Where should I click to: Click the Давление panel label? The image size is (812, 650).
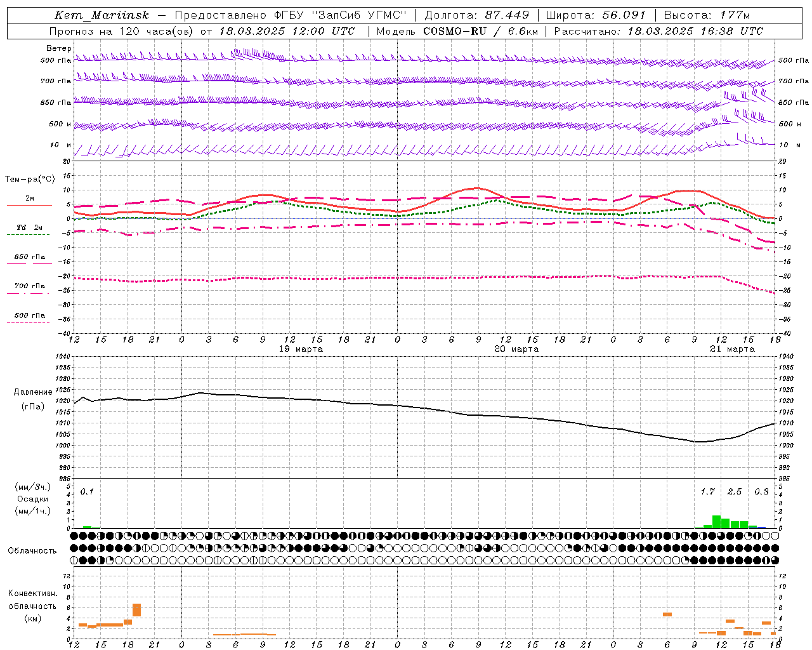click(33, 392)
